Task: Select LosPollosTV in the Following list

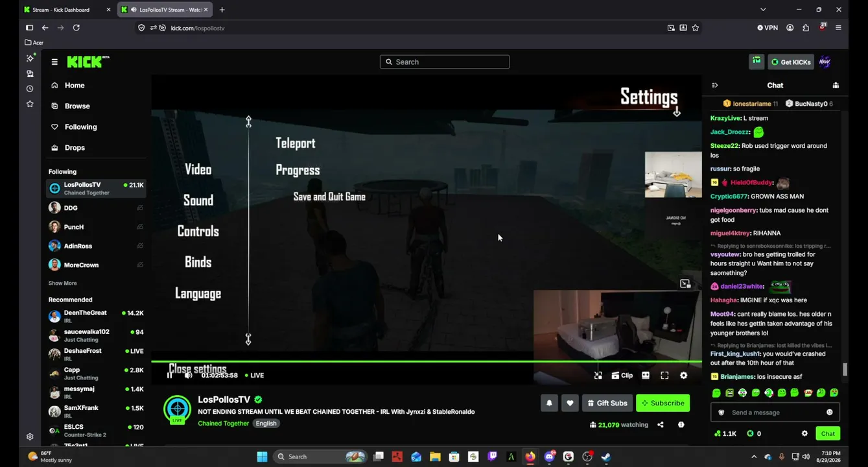Action: [x=96, y=189]
